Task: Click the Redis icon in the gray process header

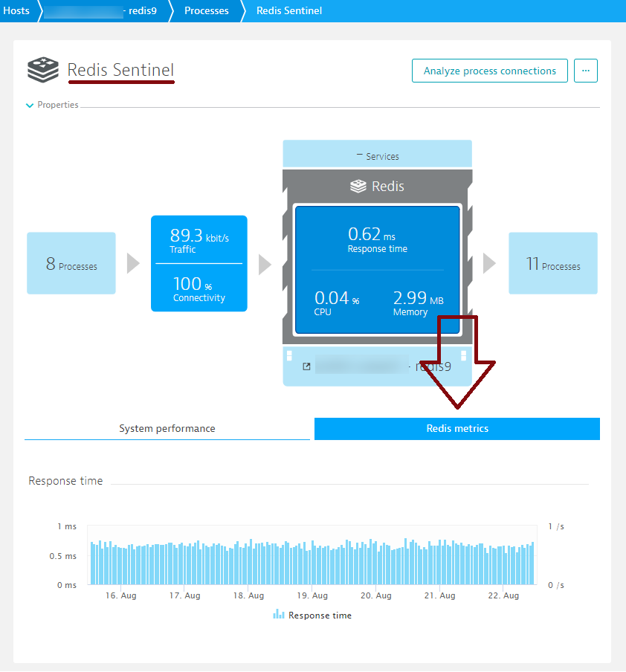Action: [358, 186]
